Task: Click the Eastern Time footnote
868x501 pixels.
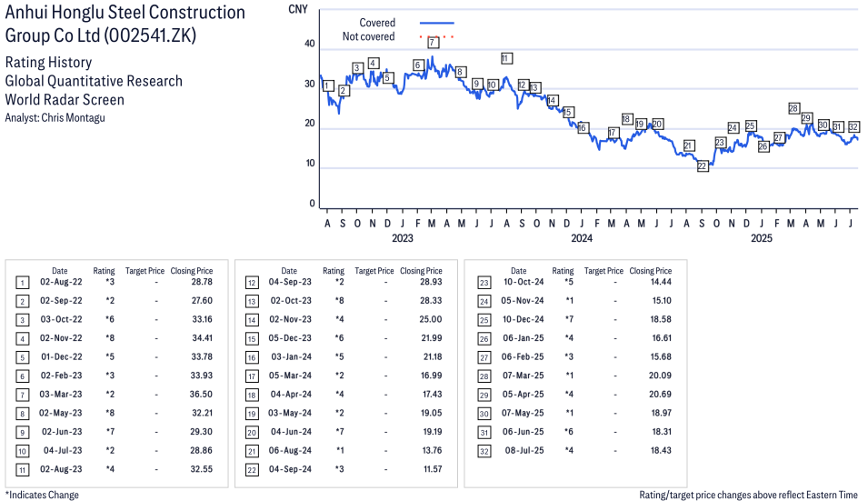Action: [748, 495]
